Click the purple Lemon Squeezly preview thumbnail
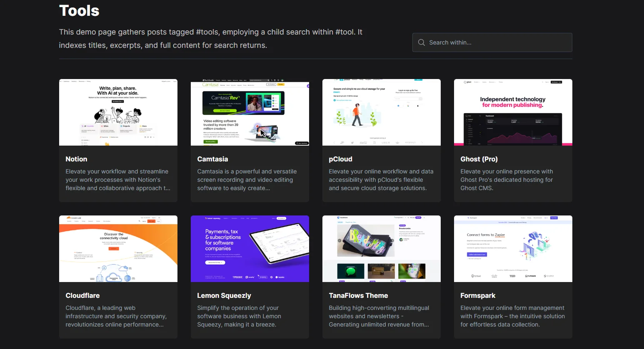This screenshot has height=349, width=644. coord(250,248)
